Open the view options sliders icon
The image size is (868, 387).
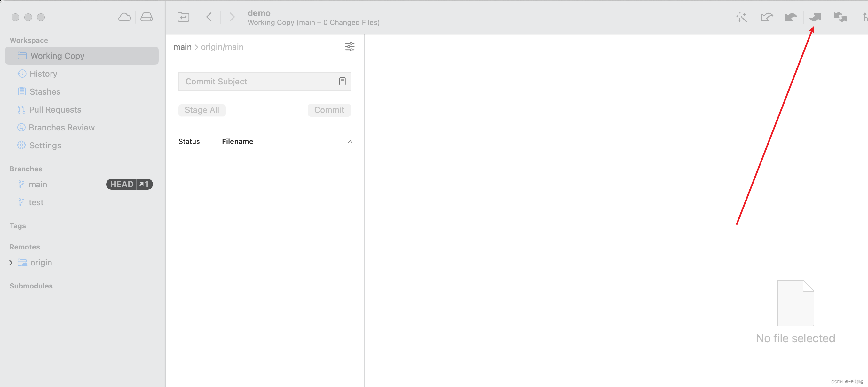coord(350,47)
